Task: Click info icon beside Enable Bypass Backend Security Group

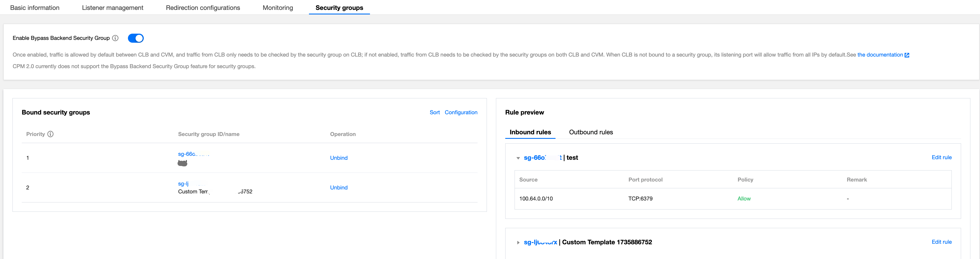Action: pyautogui.click(x=115, y=38)
